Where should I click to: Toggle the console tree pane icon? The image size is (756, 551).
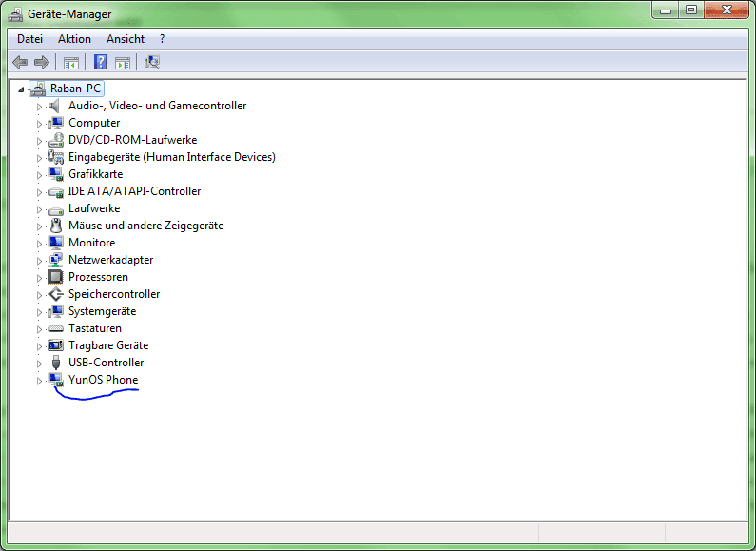(x=71, y=63)
